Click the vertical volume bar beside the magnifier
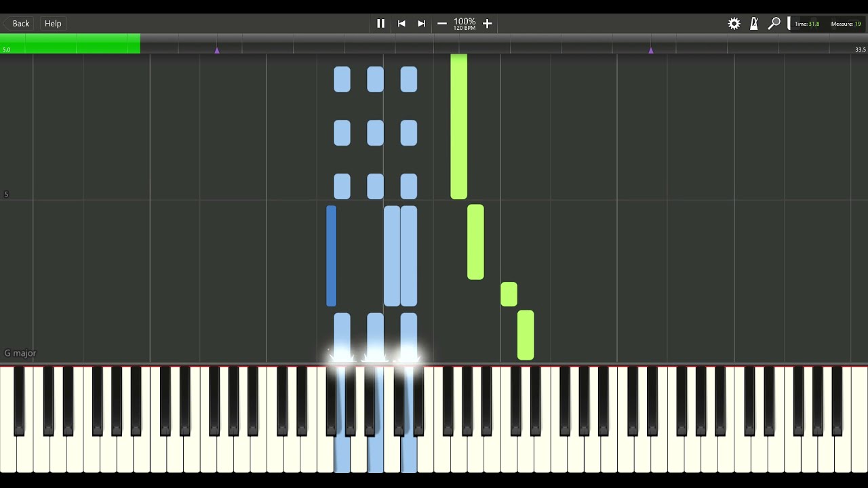The image size is (868, 488). coord(789,24)
